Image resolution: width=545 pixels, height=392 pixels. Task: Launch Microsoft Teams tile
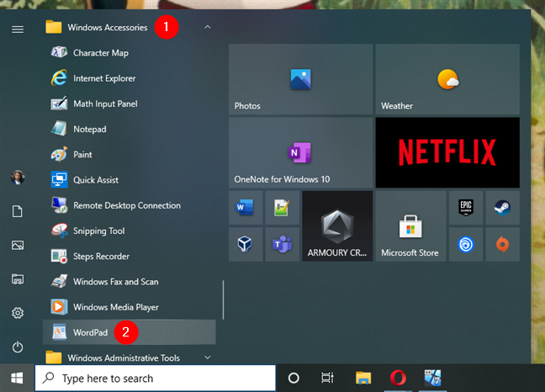(x=283, y=244)
